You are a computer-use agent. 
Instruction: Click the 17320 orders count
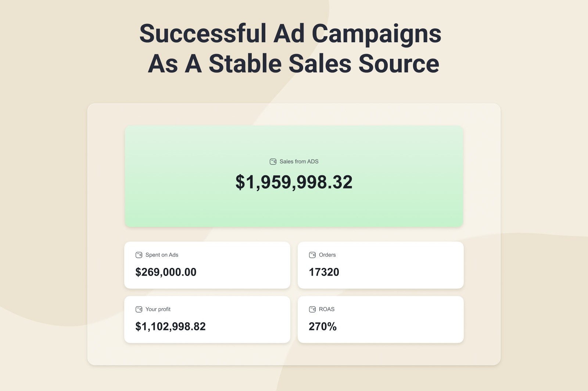click(324, 272)
